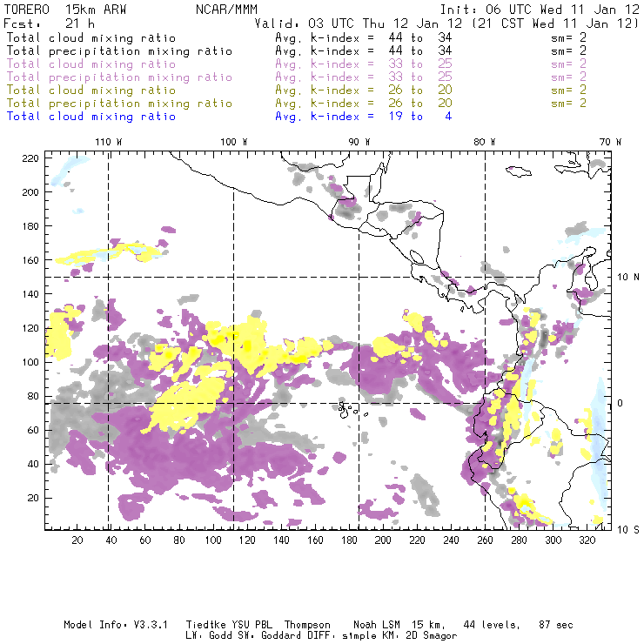
Task: Click the '80 W' longitude label
Action: pyautogui.click(x=485, y=142)
